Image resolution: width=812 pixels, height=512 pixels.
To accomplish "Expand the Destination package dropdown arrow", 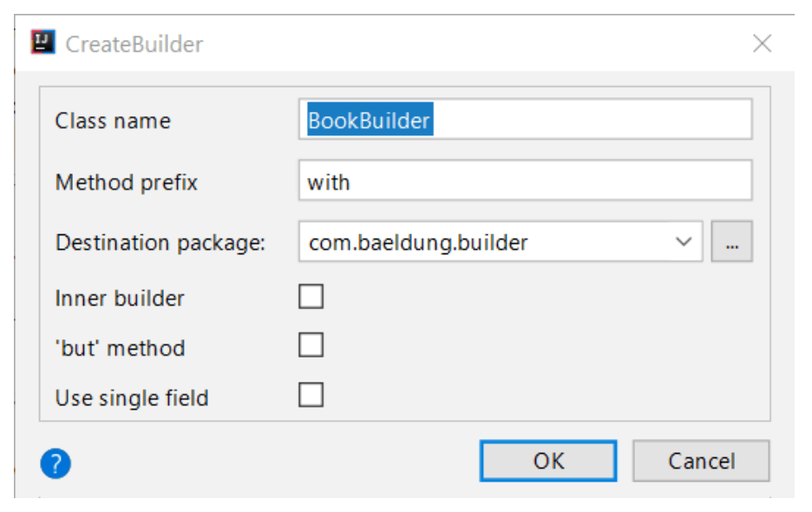I will (x=684, y=241).
